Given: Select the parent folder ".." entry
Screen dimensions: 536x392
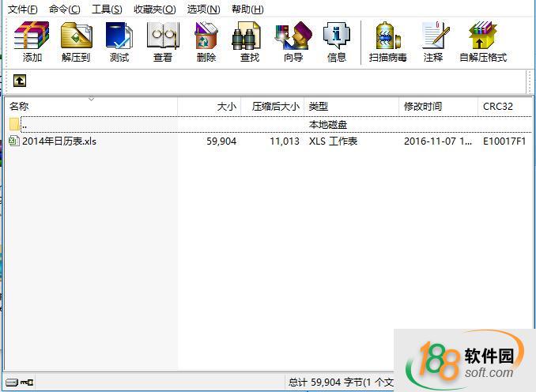Looking at the screenshot, I should (24, 125).
